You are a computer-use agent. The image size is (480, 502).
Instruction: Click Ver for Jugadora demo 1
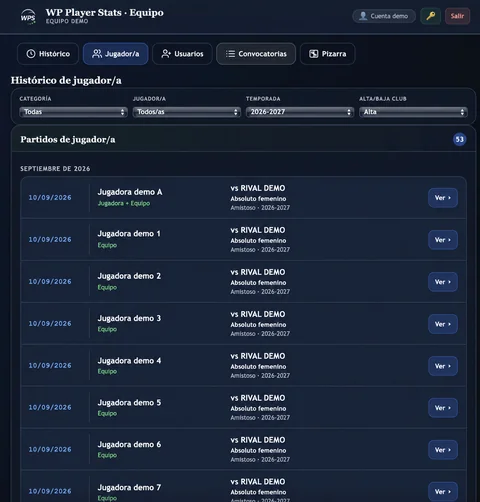[443, 240]
